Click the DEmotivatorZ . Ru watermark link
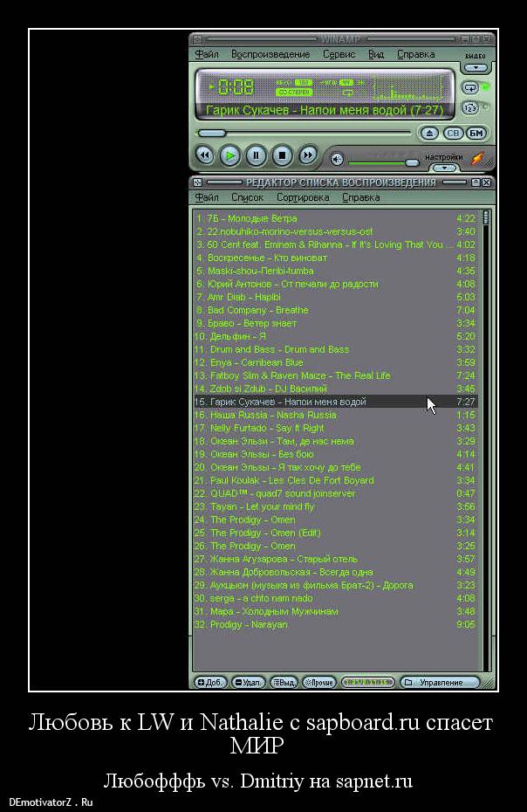 click(x=51, y=802)
